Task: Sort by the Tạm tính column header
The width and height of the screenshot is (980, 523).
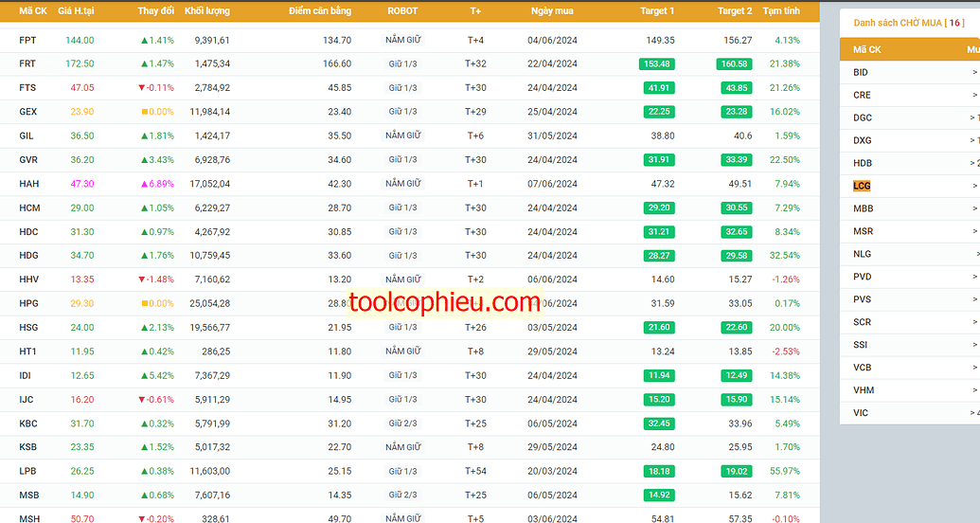Action: tap(780, 10)
